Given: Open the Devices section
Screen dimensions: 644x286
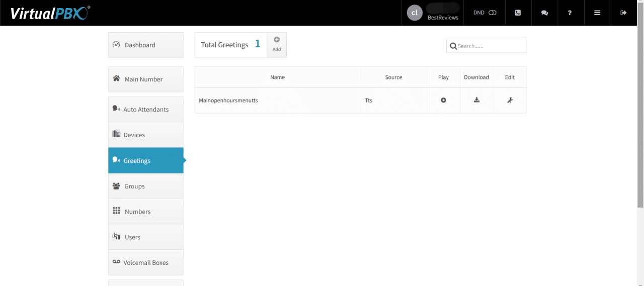Looking at the screenshot, I should (x=146, y=135).
